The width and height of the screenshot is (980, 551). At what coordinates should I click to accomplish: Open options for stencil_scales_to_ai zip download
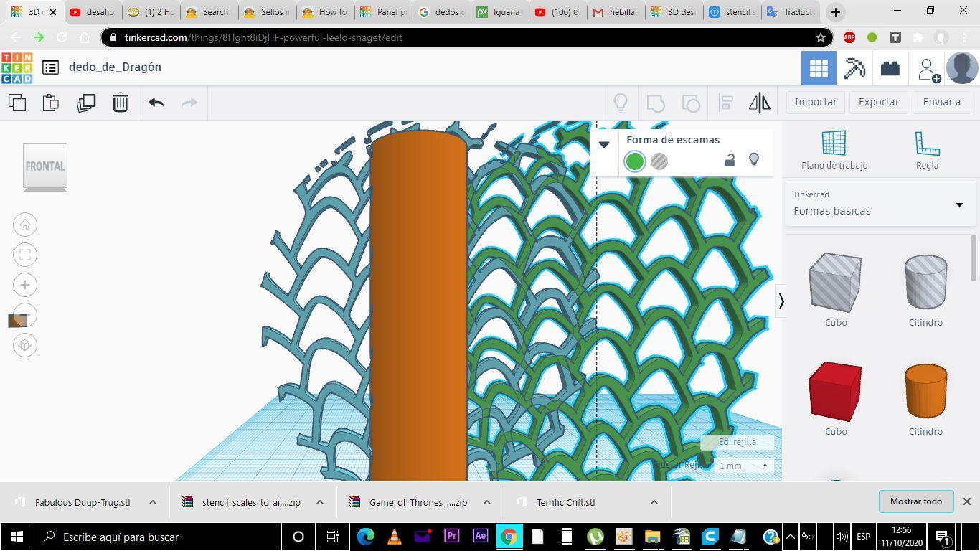coord(320,502)
